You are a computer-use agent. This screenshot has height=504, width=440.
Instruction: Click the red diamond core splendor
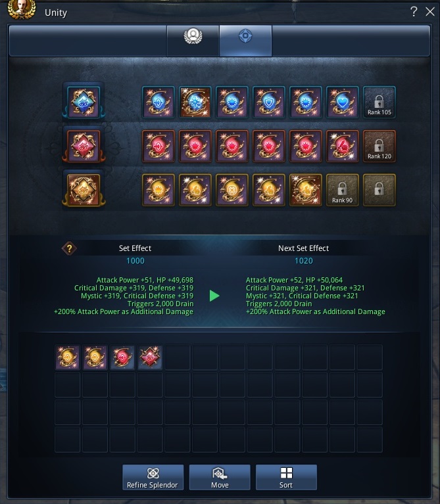(84, 147)
